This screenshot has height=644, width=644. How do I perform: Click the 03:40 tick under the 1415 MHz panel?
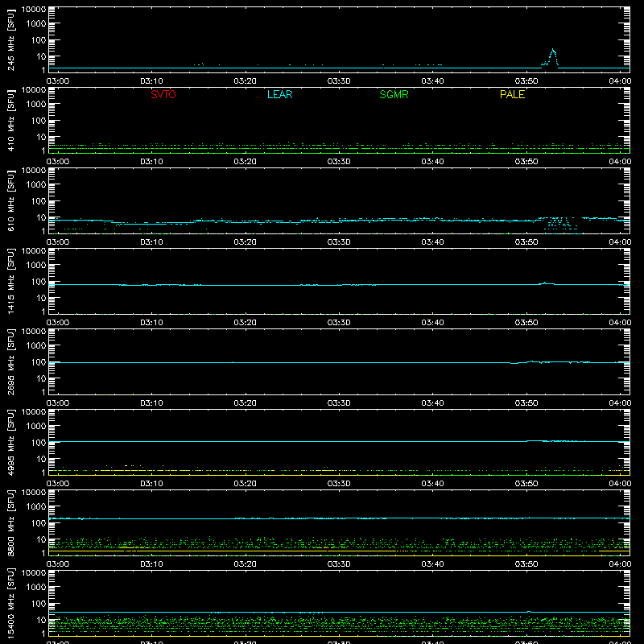coord(432,323)
